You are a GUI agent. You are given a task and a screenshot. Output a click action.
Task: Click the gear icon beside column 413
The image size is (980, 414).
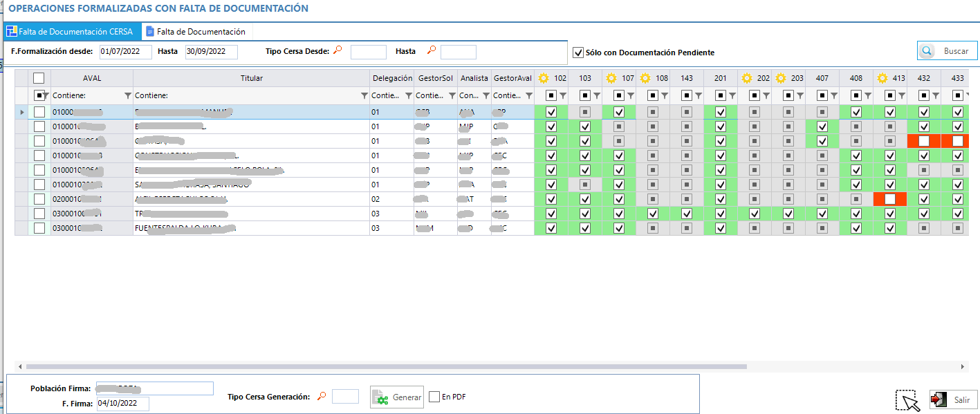[x=882, y=78]
